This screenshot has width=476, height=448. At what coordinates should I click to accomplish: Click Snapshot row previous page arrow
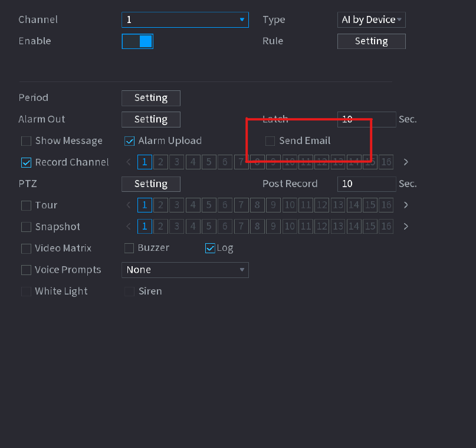(x=129, y=227)
